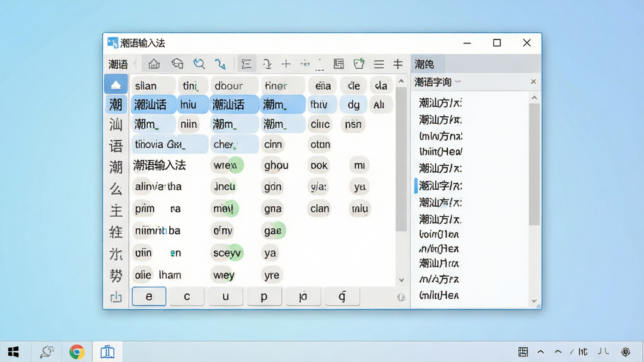This screenshot has width=644, height=362.
Task: Collapse the chevron next to 潮语 label
Action: [135, 64]
